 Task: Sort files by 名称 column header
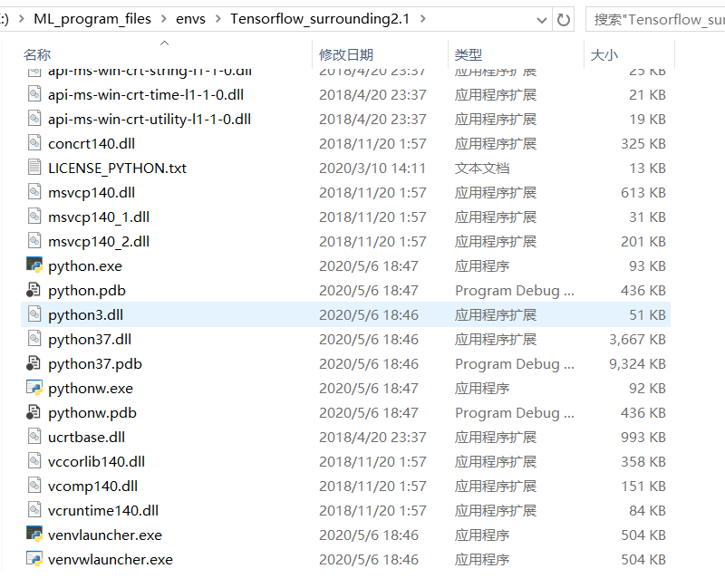click(37, 54)
